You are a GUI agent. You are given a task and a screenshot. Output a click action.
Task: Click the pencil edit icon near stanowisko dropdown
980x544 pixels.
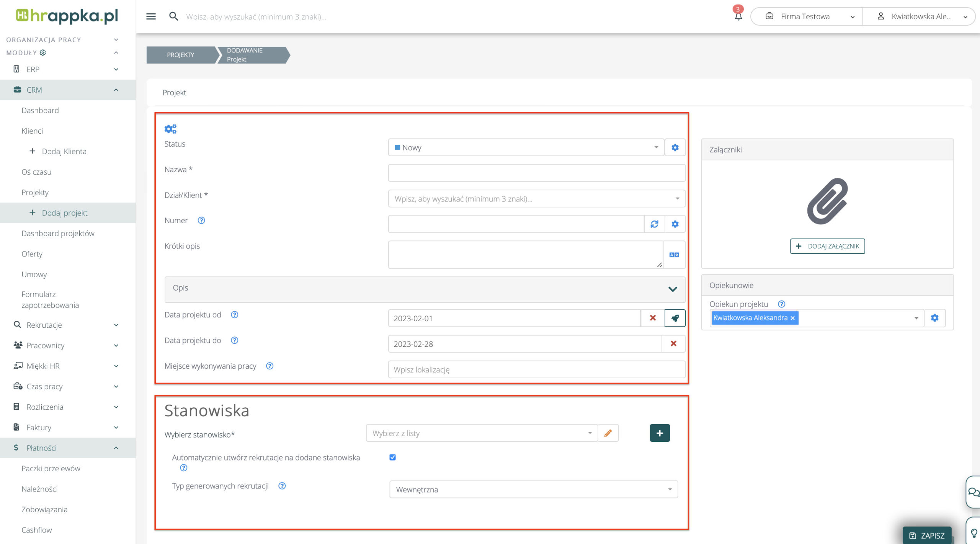pos(608,433)
